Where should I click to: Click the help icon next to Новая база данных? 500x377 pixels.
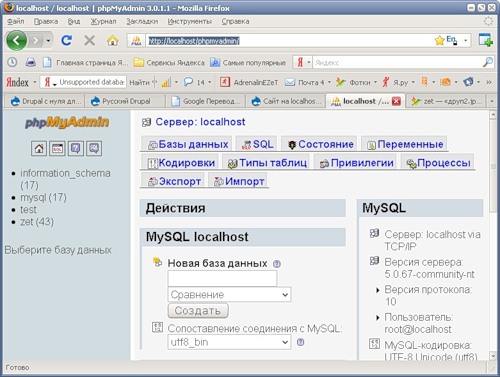tap(277, 264)
